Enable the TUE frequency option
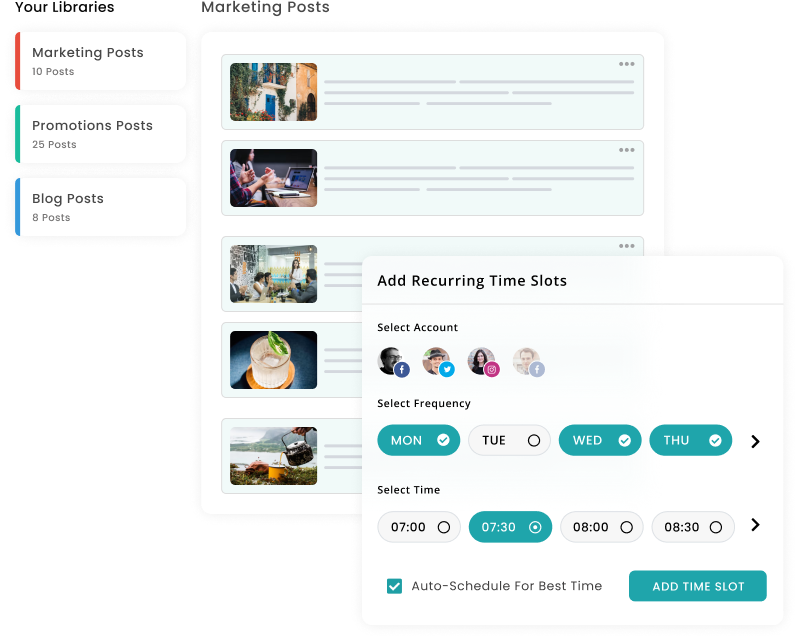 pyautogui.click(x=509, y=440)
